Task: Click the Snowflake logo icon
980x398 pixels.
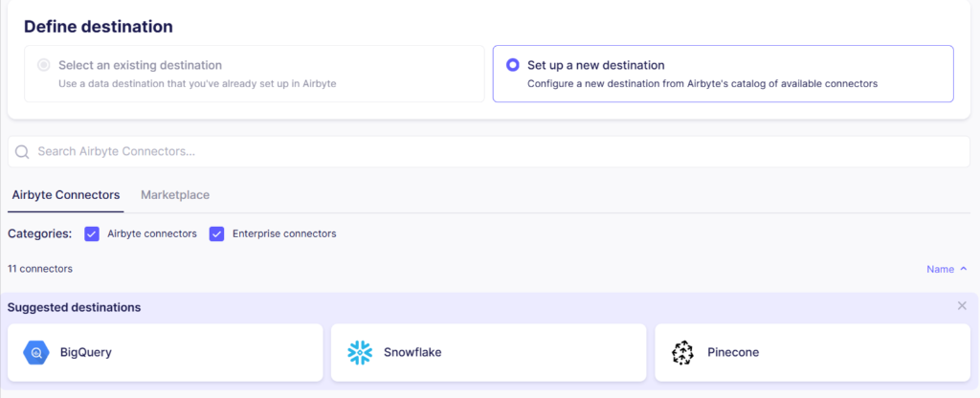Action: tap(360, 352)
